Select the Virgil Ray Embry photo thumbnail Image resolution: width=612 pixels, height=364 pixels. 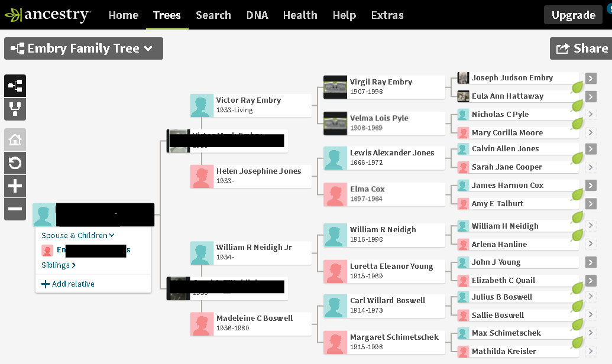[335, 87]
